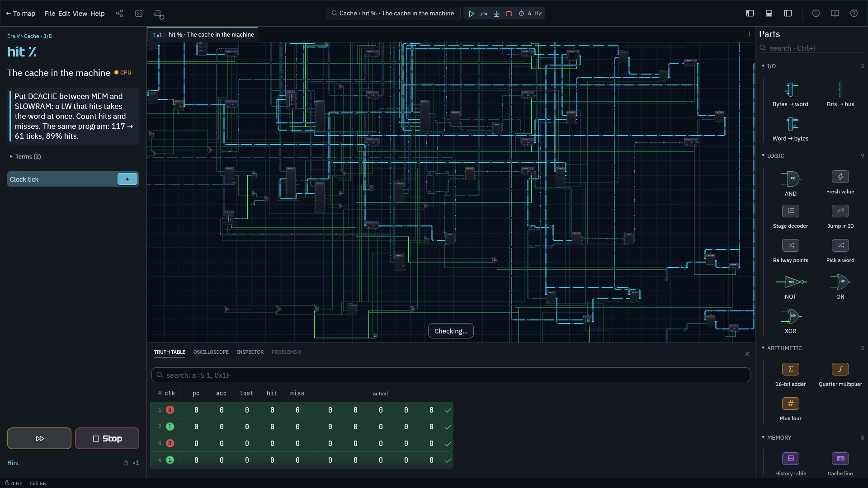Select the Pick a word part
The image size is (868, 488).
pos(840,251)
